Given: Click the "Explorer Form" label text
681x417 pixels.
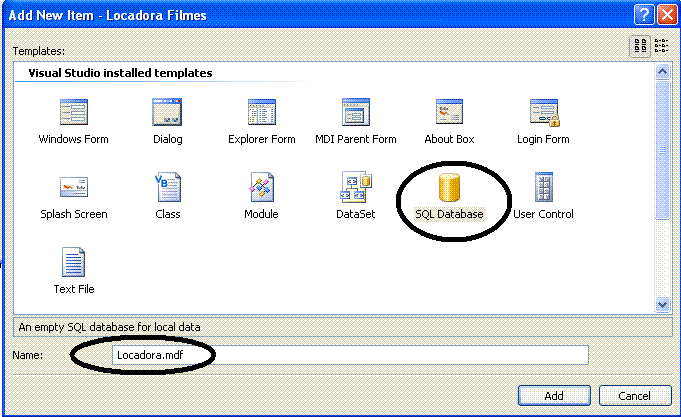Looking at the screenshot, I should point(261,139).
